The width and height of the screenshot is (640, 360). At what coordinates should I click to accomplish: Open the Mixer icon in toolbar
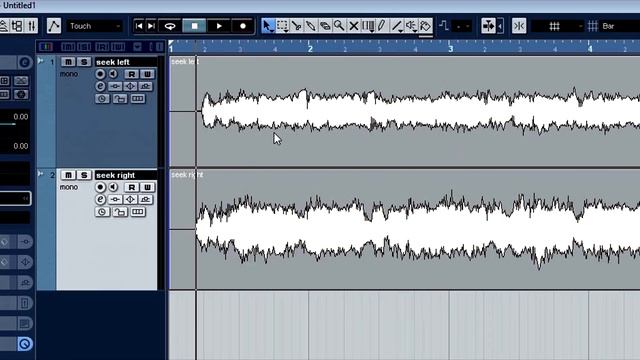tap(31, 26)
